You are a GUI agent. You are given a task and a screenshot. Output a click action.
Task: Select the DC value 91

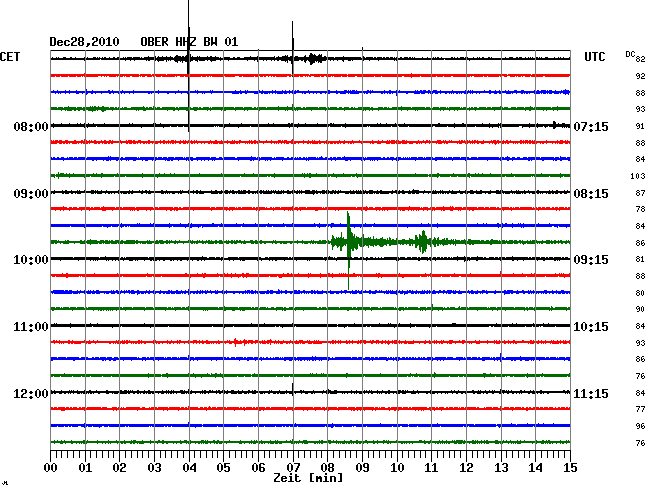640,126
